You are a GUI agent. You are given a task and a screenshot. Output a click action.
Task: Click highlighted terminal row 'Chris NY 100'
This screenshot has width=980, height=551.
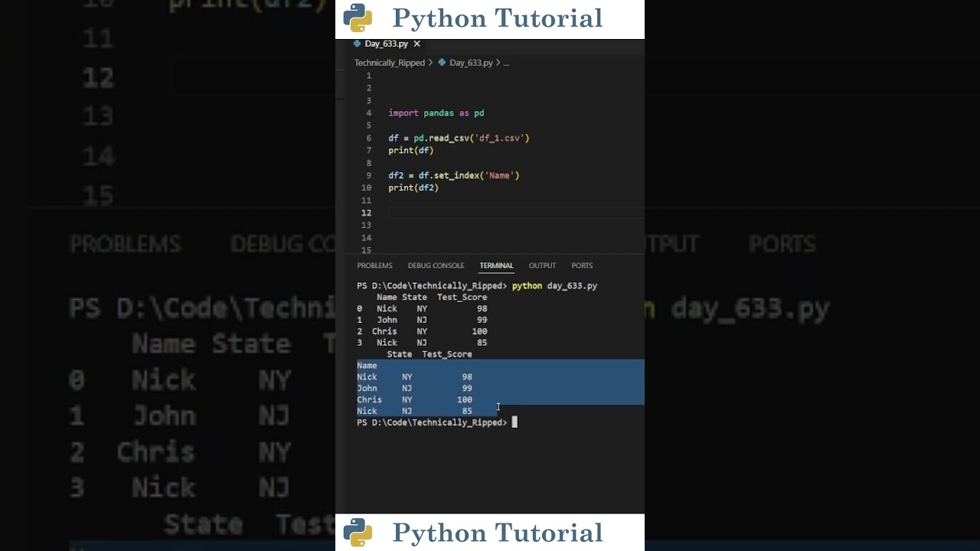(x=414, y=399)
